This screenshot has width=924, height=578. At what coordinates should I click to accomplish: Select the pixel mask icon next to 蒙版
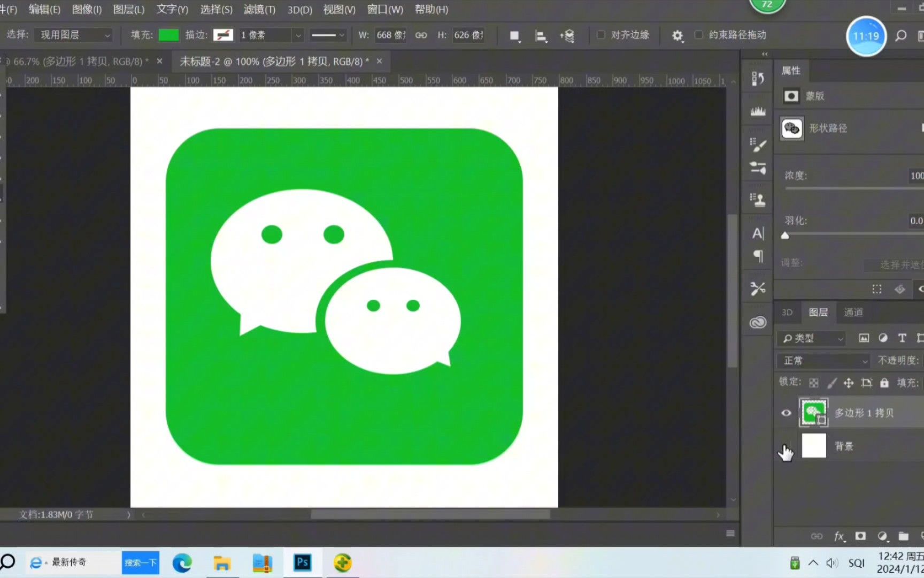(x=791, y=96)
